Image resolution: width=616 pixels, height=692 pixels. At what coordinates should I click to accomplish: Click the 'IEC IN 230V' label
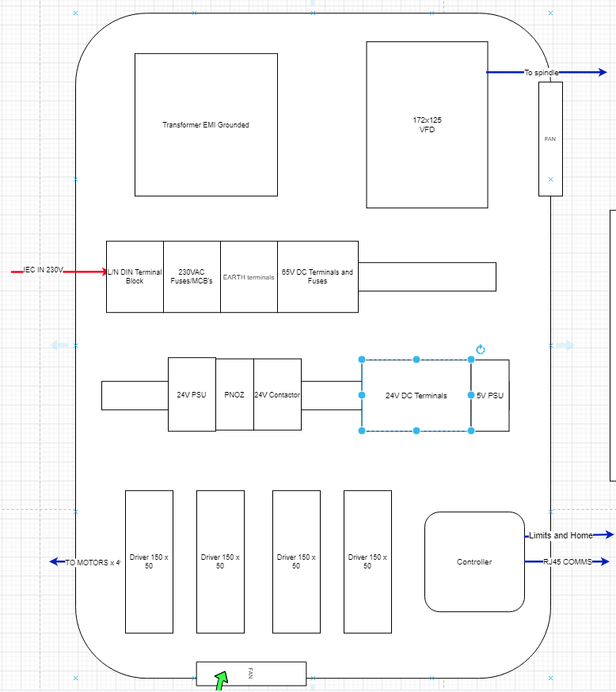[44, 270]
